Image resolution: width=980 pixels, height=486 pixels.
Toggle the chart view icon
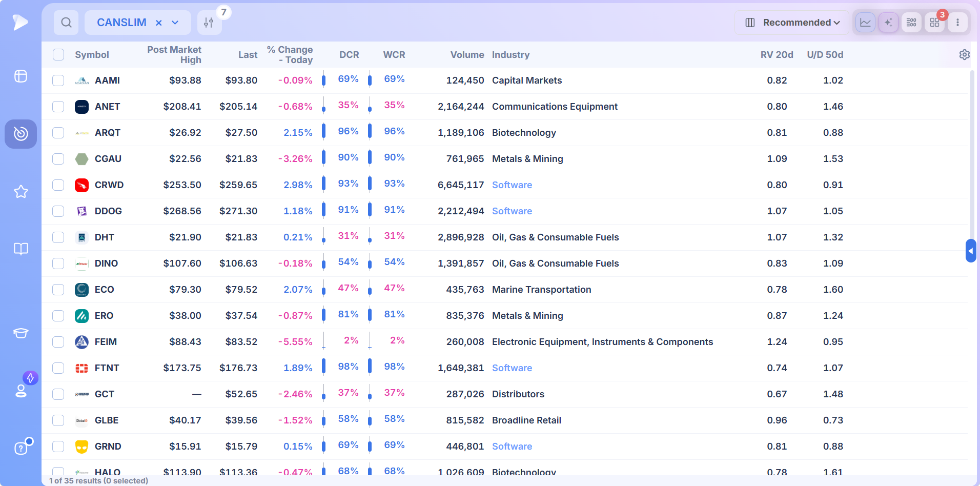click(865, 23)
